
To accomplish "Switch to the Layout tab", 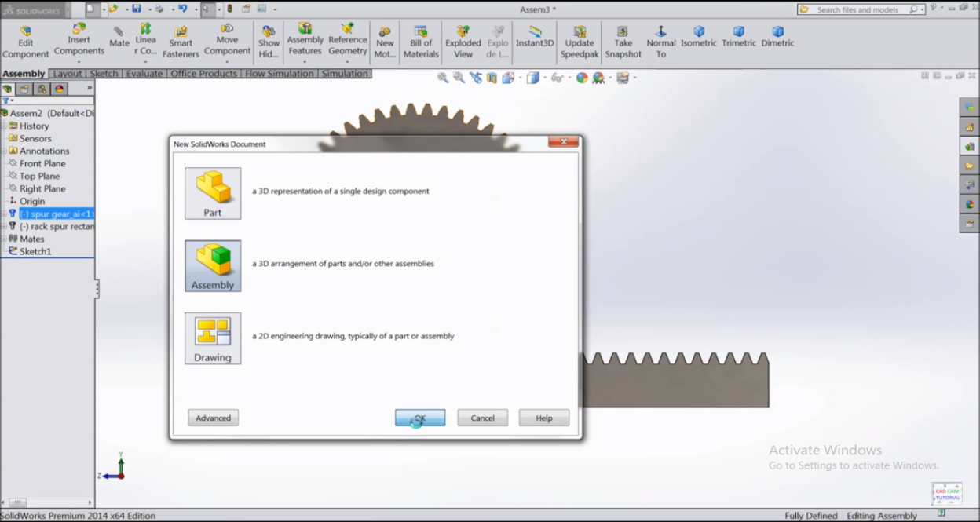I will pos(68,74).
